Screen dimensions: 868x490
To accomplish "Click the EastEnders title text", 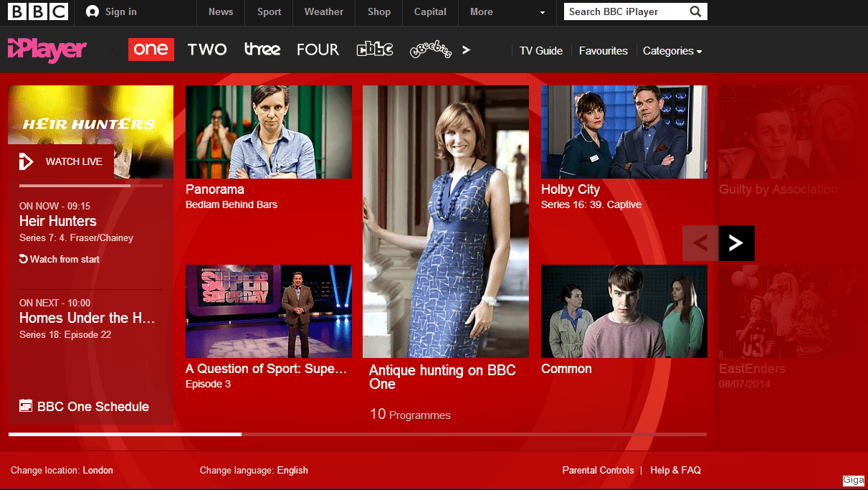I will click(753, 369).
